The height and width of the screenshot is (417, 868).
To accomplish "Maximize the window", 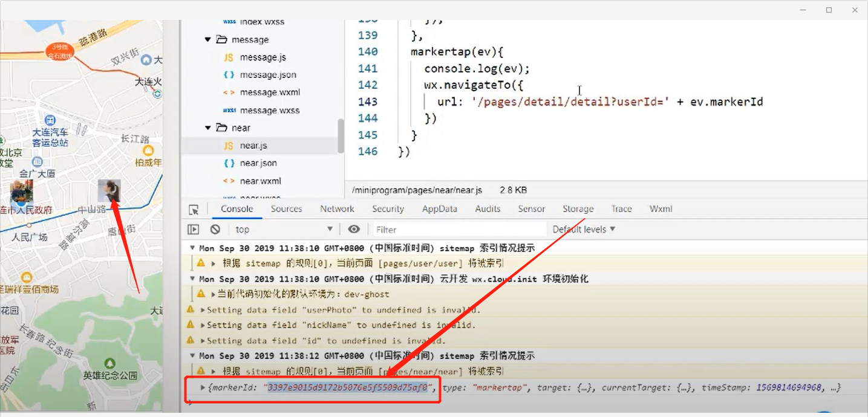I will pos(829,10).
